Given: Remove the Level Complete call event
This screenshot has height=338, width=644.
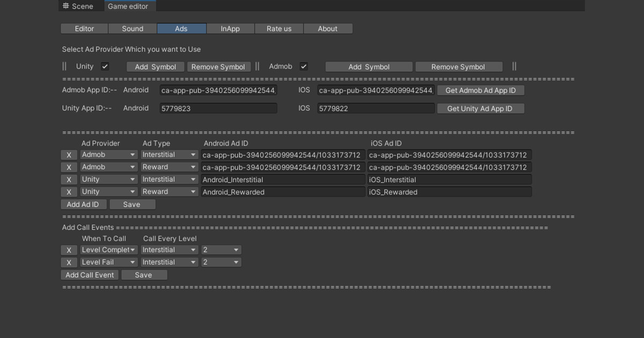Looking at the screenshot, I should click(x=69, y=251).
